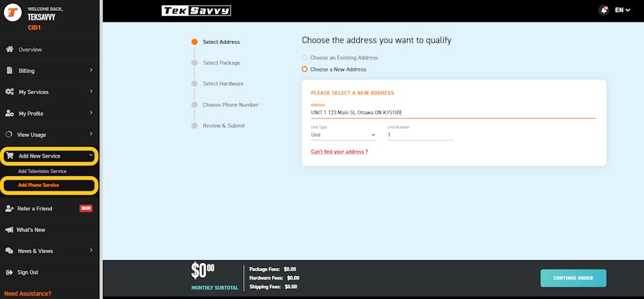Viewport: 644px width, 299px height.
Task: Open Add Television Service
Action: 43,171
